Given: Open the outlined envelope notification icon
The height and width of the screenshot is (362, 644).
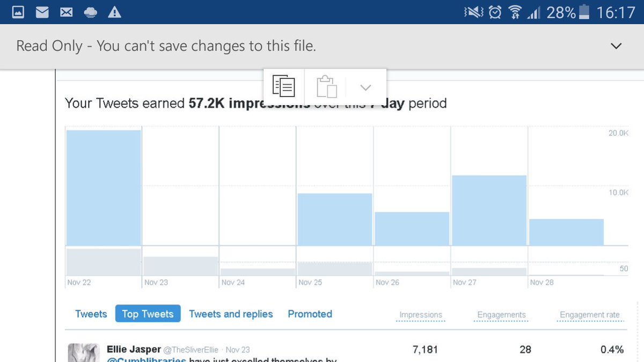Looking at the screenshot, I should 66,12.
